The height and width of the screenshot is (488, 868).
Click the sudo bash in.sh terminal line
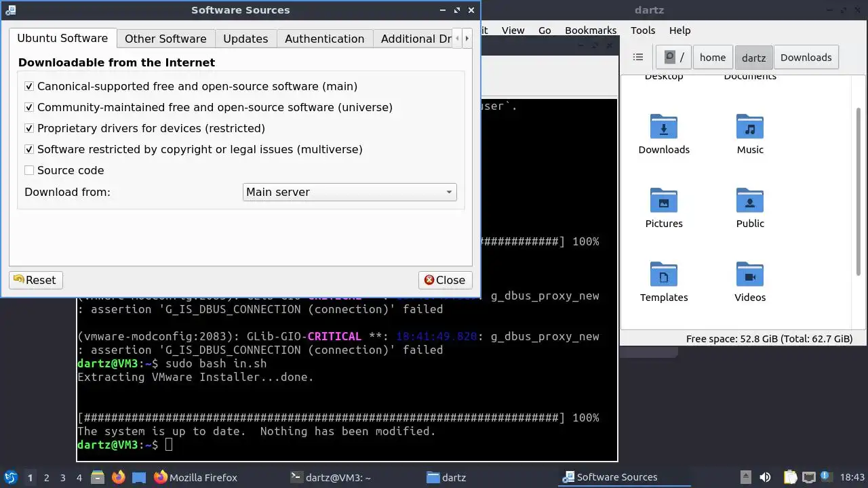click(x=172, y=363)
